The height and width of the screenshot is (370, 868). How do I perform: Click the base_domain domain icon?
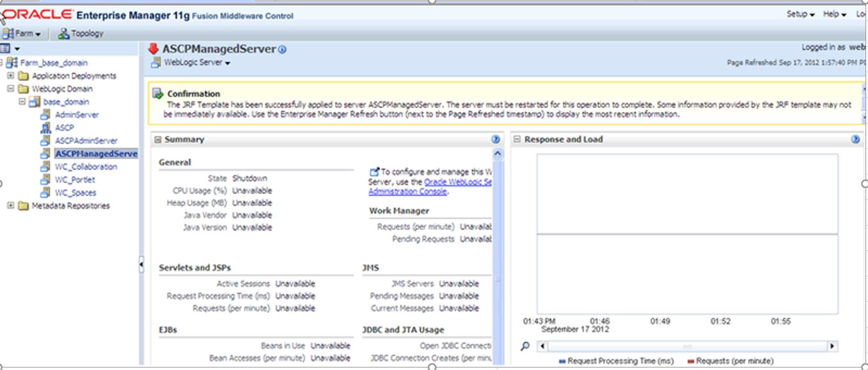coord(35,102)
